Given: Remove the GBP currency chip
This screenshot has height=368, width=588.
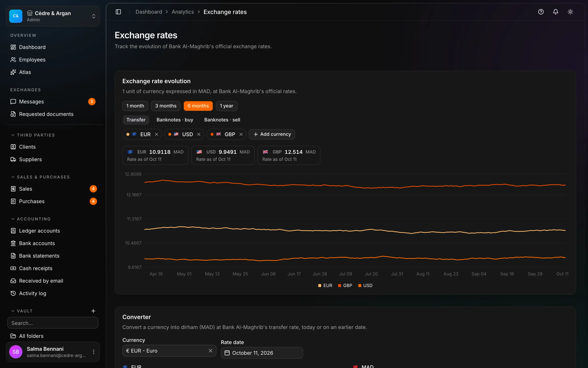Looking at the screenshot, I should [x=241, y=134].
